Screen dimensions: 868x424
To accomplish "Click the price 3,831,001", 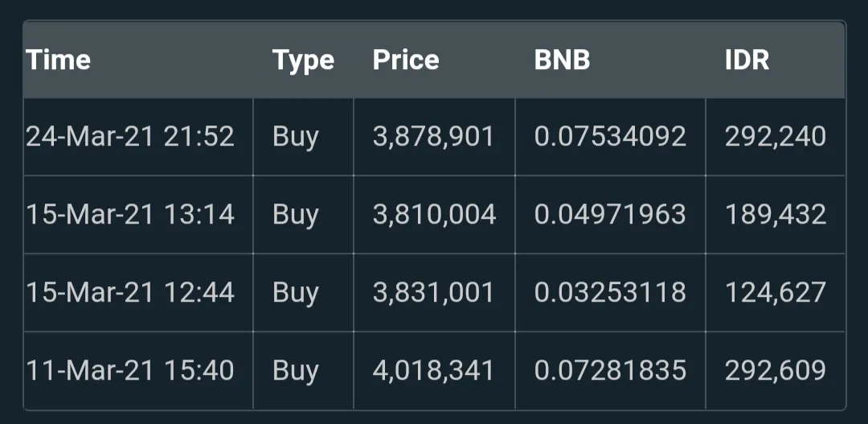I will tap(433, 293).
